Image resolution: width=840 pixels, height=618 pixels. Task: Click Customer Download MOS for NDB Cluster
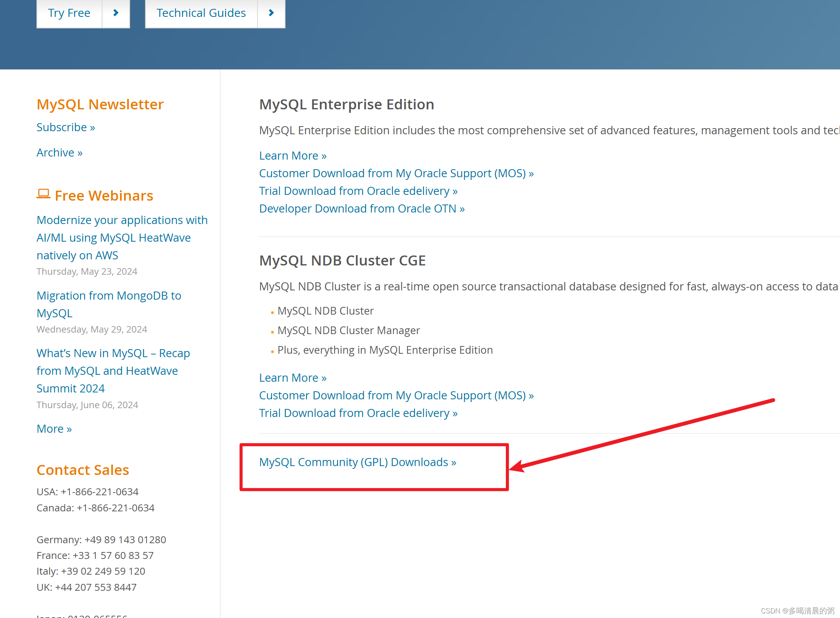point(397,394)
